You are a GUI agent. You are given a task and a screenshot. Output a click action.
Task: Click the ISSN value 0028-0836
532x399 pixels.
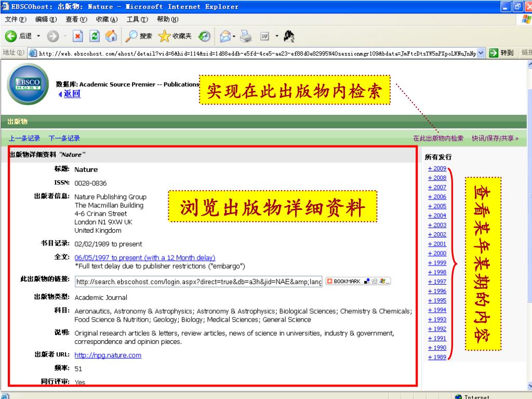(x=90, y=183)
